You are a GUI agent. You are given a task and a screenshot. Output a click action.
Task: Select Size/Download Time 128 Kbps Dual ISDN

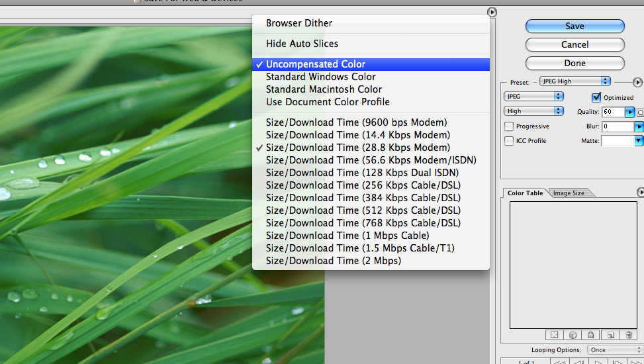[x=371, y=173]
